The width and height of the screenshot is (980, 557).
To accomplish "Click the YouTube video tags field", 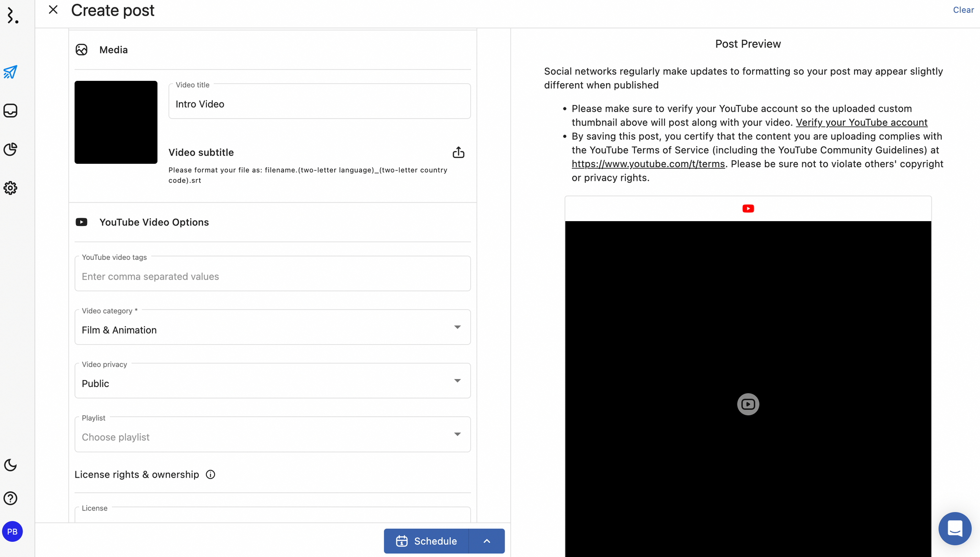I will 272,277.
